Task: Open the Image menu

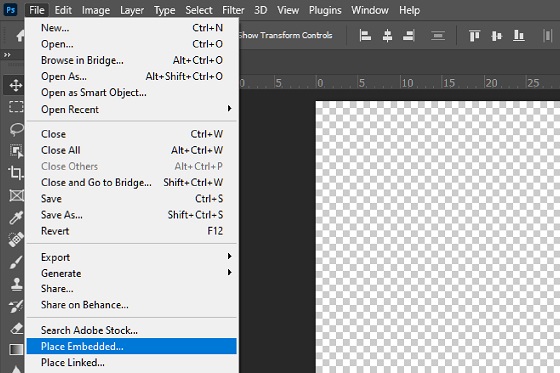Action: (96, 10)
